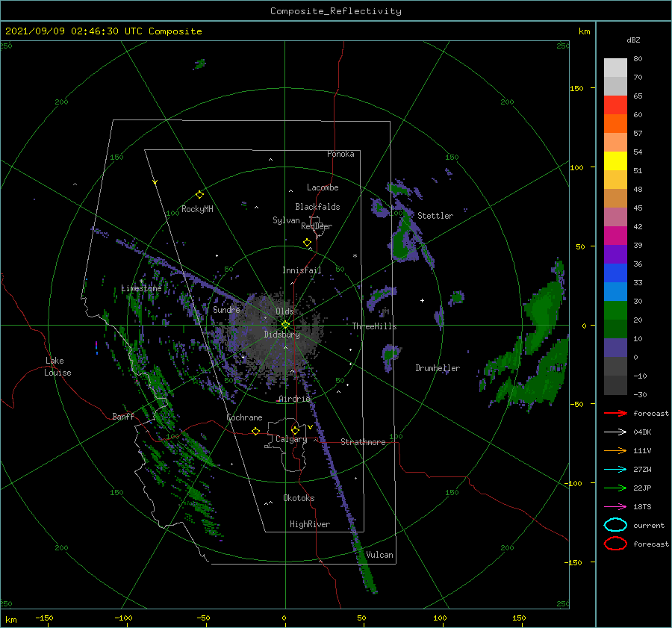Image resolution: width=672 pixels, height=628 pixels.
Task: Click the dark gray -30 to -10 dBZ swatch
Action: coord(615,385)
